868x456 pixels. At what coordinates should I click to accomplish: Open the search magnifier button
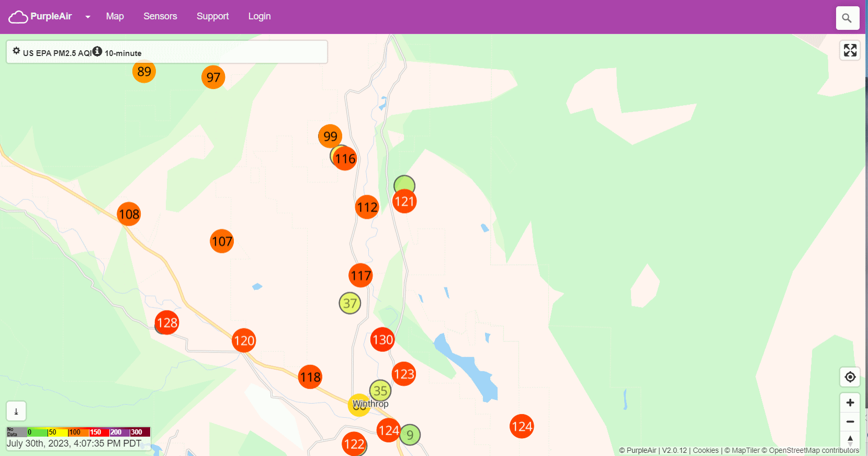coord(847,18)
